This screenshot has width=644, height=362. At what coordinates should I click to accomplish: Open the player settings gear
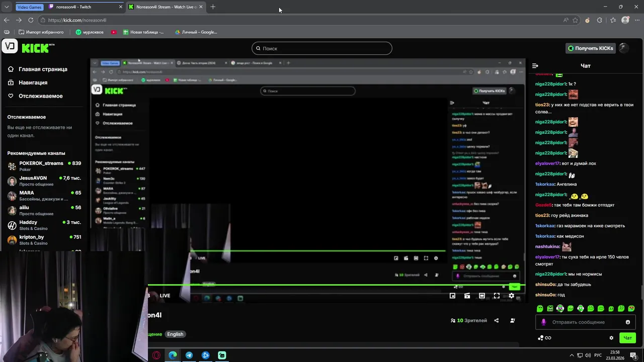(511, 296)
